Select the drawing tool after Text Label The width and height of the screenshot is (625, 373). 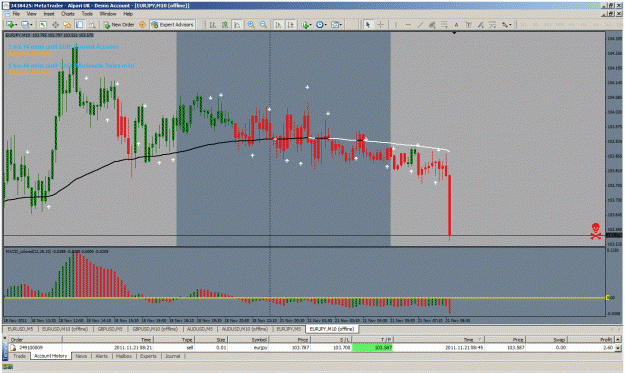[x=481, y=25]
